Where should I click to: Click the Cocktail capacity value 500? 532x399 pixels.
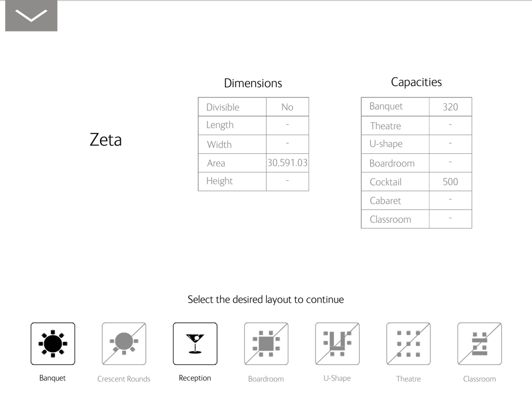[450, 181]
